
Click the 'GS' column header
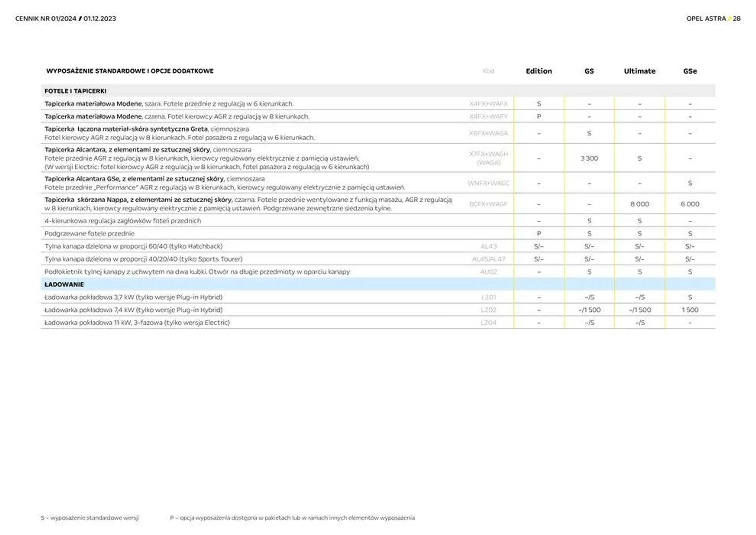(x=589, y=71)
